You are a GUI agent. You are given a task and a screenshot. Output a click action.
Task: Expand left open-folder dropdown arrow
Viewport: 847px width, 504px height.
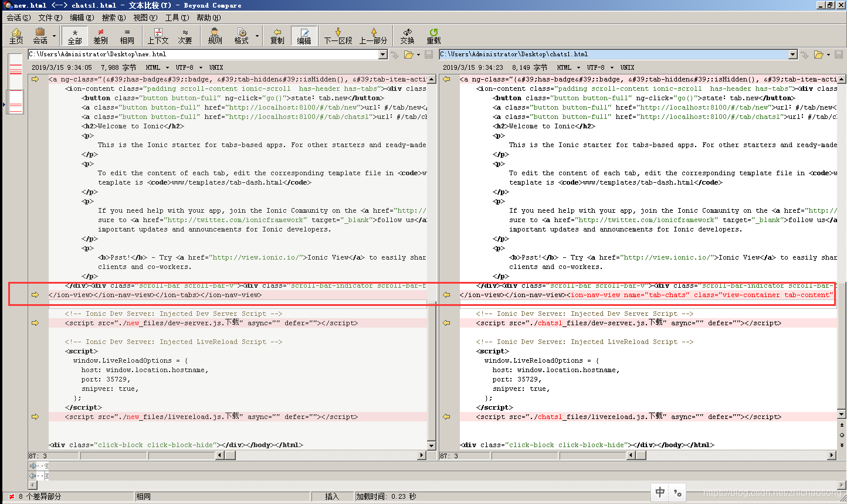[x=418, y=55]
